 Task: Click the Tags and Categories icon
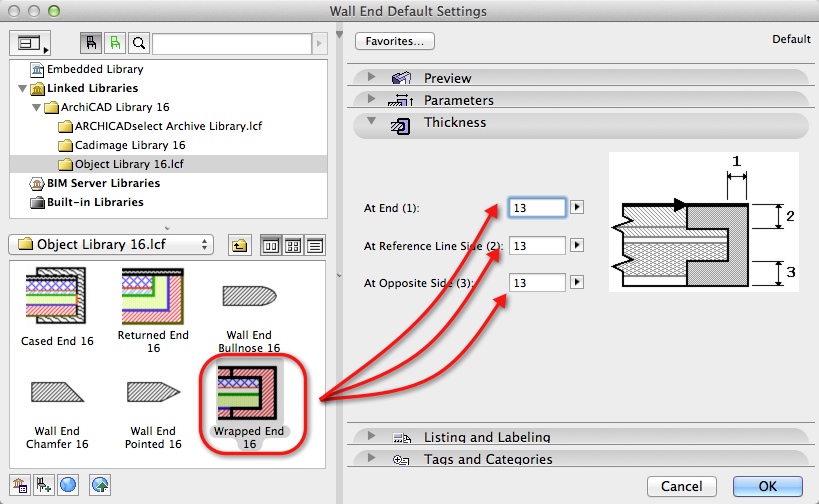tap(401, 460)
